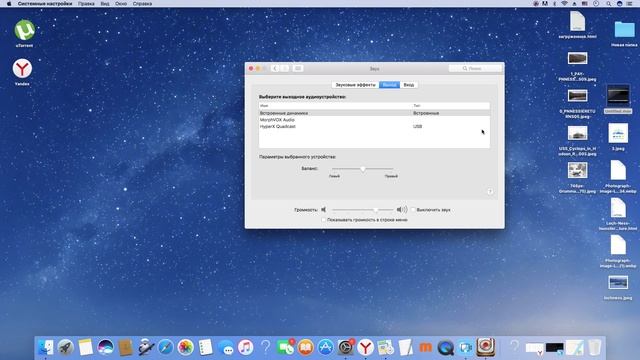Screen dimensions: 640x360
Task: Toggle «Показывать громкость в строке меню» checkbox
Action: [x=324, y=220]
